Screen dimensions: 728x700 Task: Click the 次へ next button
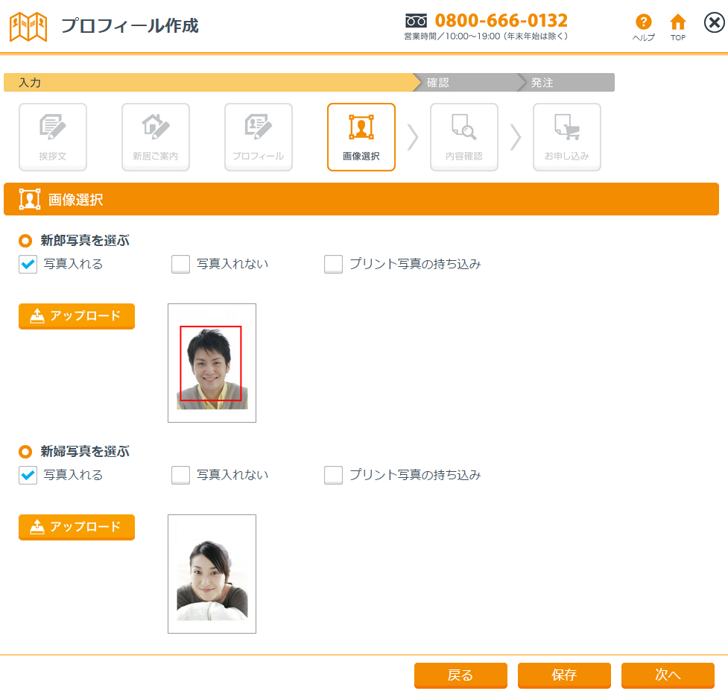coord(668,675)
